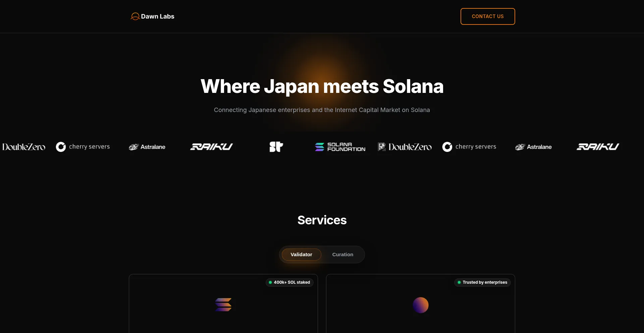This screenshot has width=644, height=333.
Task: Click the 'Trusted by enterprises' badge
Action: tap(482, 282)
